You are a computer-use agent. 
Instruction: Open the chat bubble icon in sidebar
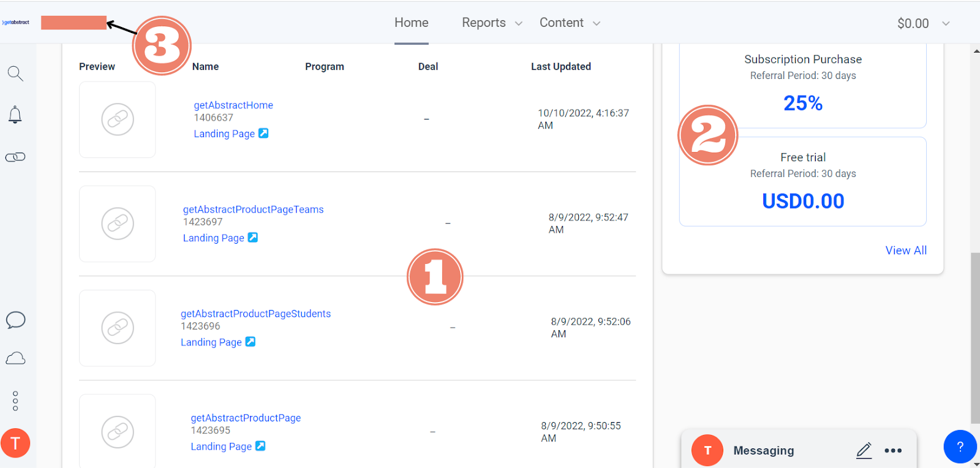coord(15,320)
